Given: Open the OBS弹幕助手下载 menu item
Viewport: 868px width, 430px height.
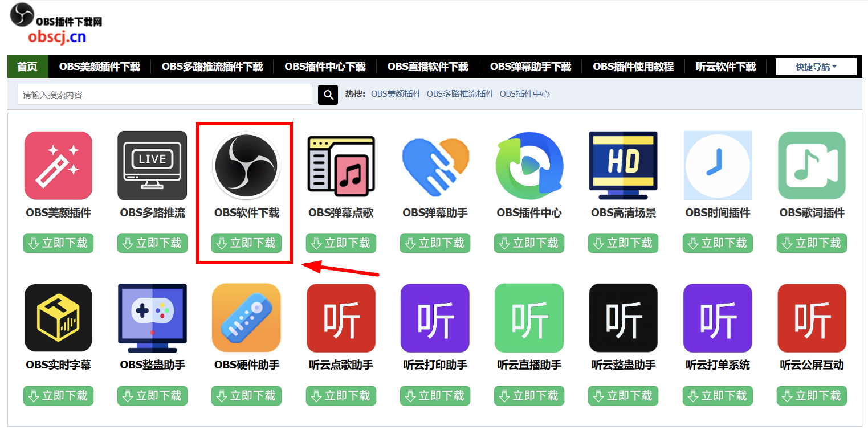Looking at the screenshot, I should (x=531, y=67).
